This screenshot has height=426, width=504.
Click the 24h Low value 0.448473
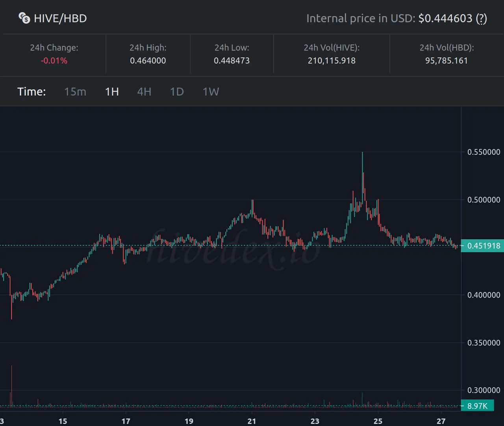[232, 61]
